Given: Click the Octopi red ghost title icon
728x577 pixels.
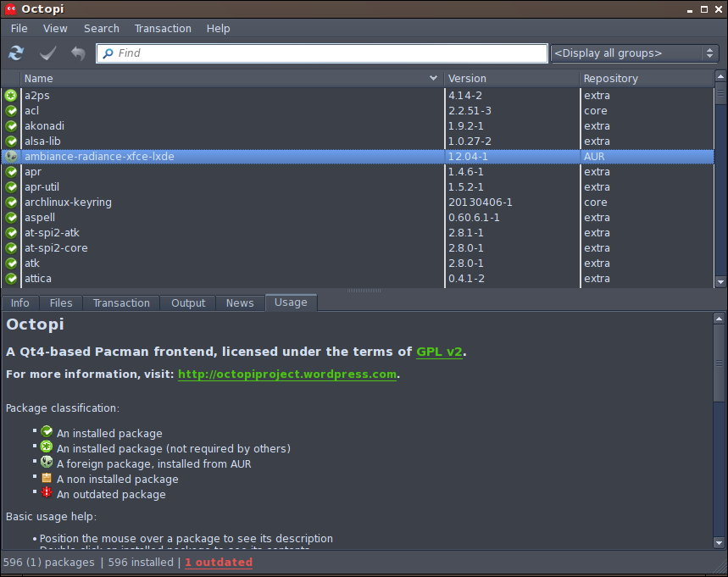Looking at the screenshot, I should (10, 8).
